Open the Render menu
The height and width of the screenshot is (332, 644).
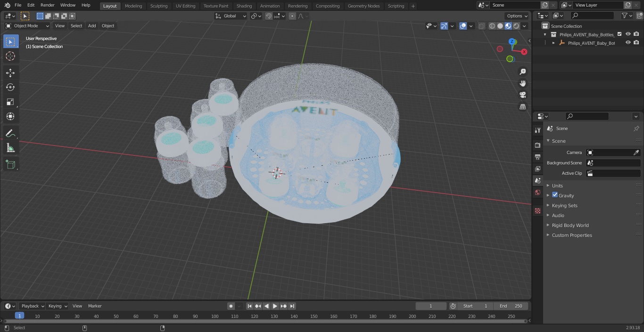[x=47, y=5]
